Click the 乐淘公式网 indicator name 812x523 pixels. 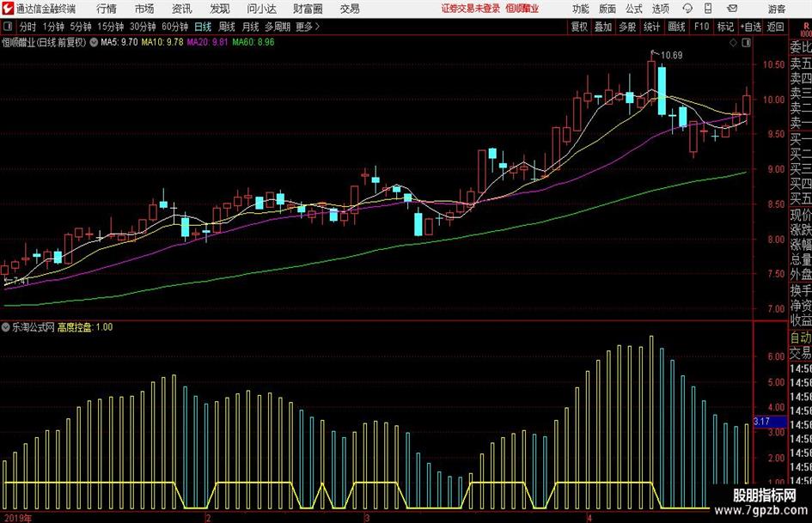pyautogui.click(x=34, y=327)
